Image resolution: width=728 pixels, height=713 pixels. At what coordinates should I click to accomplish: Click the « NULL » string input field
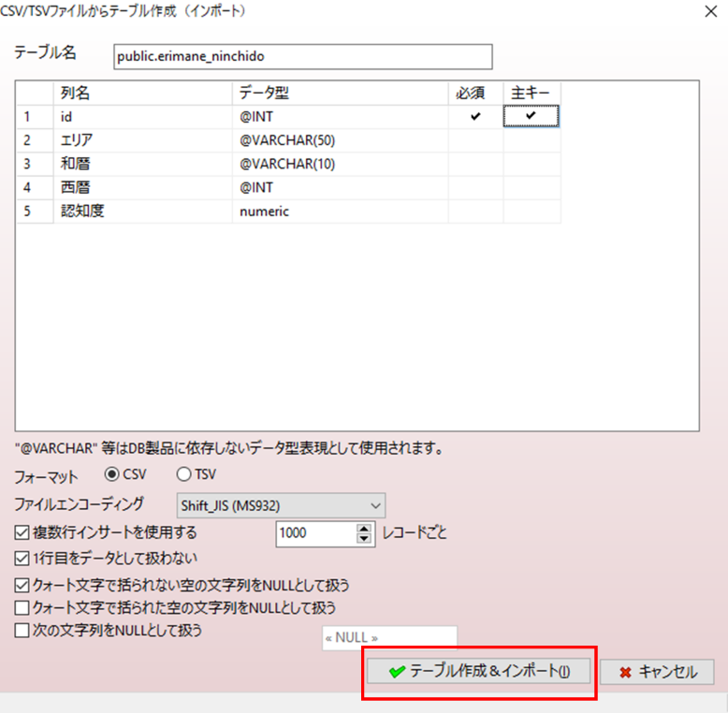click(x=389, y=638)
